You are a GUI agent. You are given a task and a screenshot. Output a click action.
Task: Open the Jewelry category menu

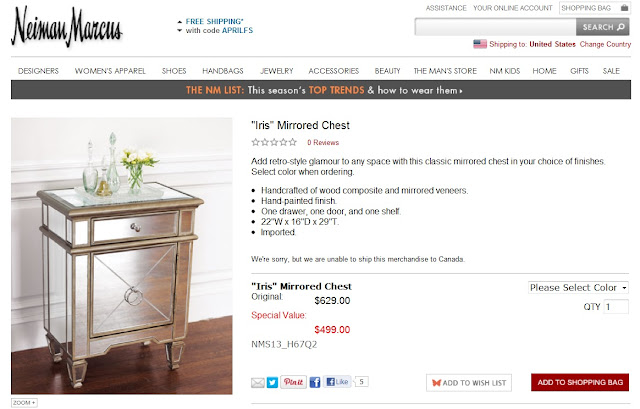point(277,71)
